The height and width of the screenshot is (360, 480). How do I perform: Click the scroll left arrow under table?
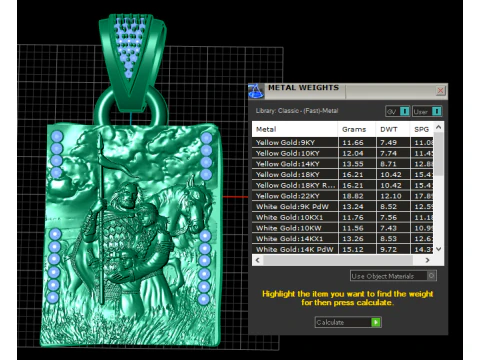(x=257, y=260)
